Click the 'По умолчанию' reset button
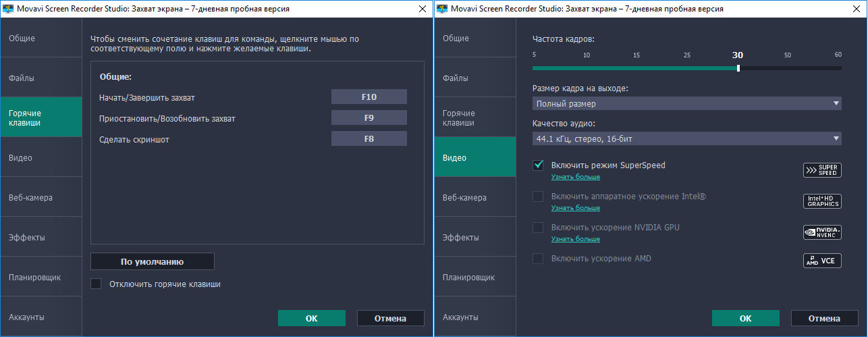 coord(152,261)
